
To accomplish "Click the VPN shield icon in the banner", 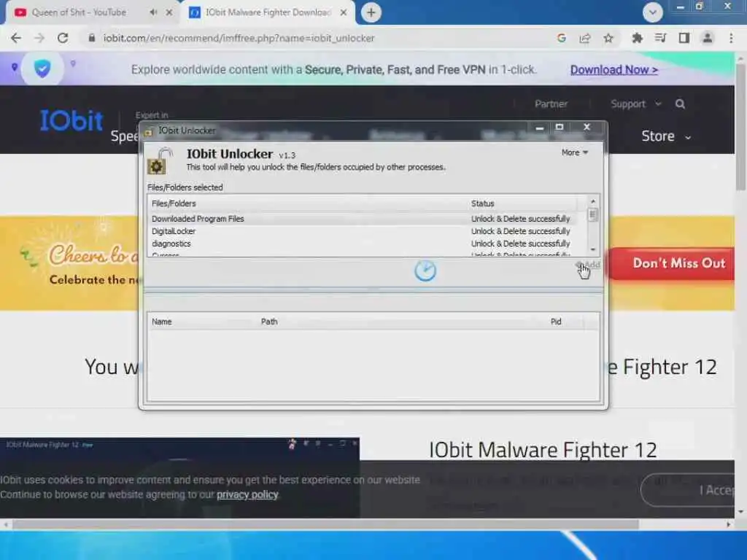I will [x=42, y=69].
